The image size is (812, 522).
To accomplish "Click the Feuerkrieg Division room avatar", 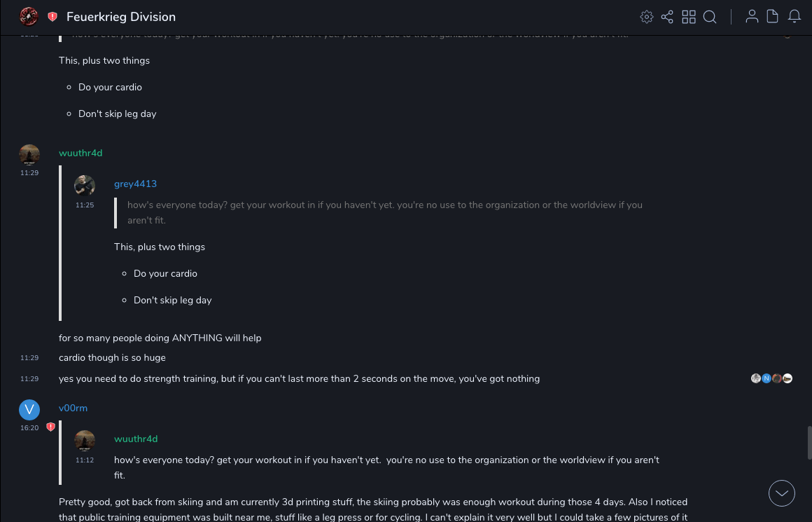I will pos(29,16).
